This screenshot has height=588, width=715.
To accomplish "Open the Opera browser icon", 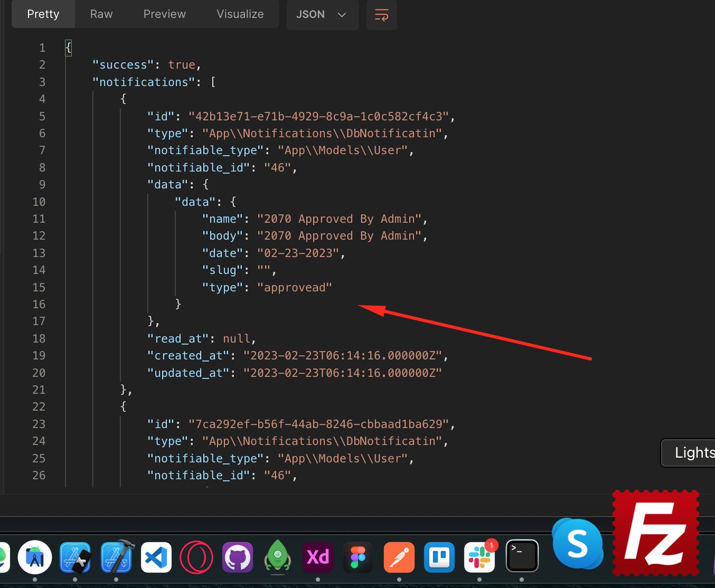I will coord(196,557).
